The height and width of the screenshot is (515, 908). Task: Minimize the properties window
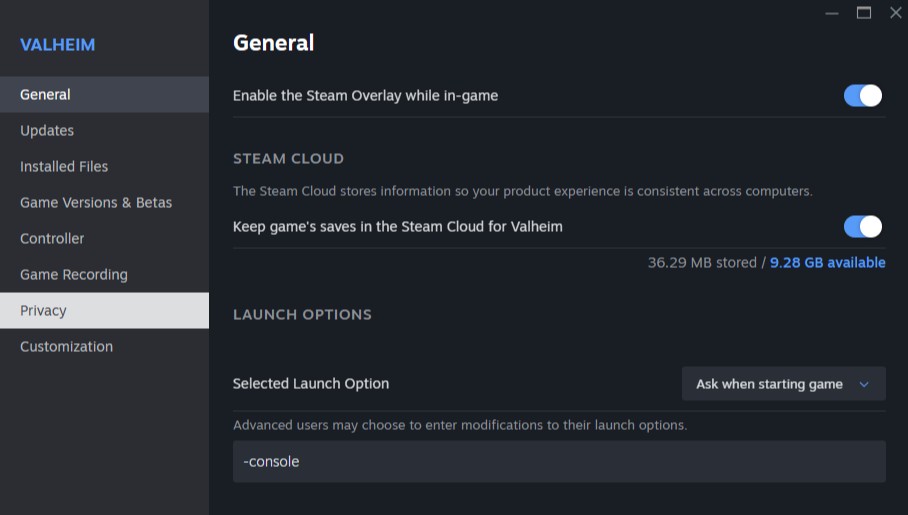coord(832,13)
